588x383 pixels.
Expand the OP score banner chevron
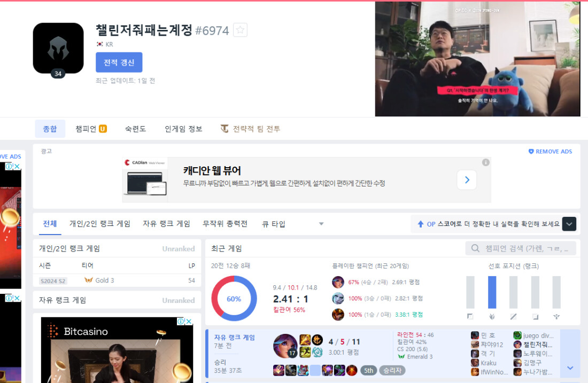[569, 224]
